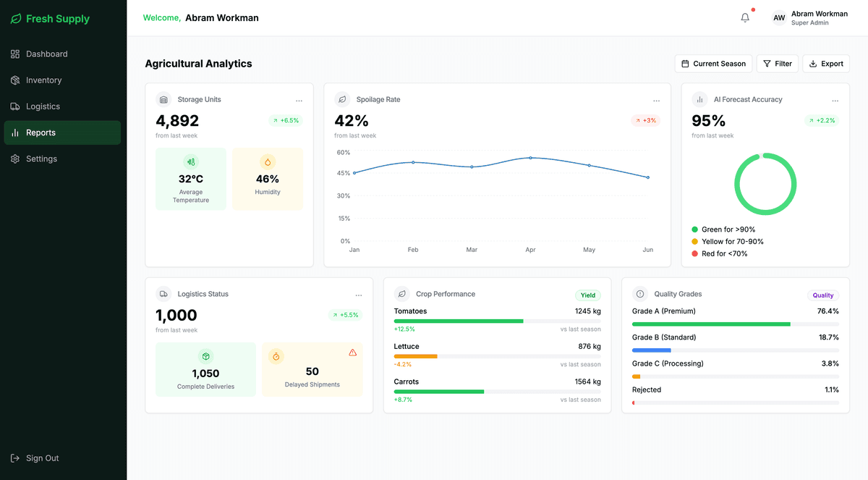Click the truck icon on Logistics Status card
Image resolution: width=868 pixels, height=480 pixels.
(x=163, y=294)
